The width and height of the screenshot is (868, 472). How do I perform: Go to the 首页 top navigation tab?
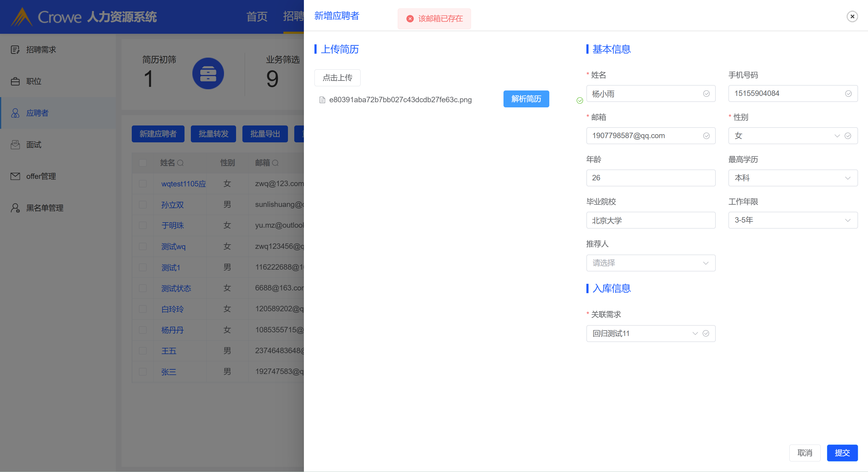point(257,17)
